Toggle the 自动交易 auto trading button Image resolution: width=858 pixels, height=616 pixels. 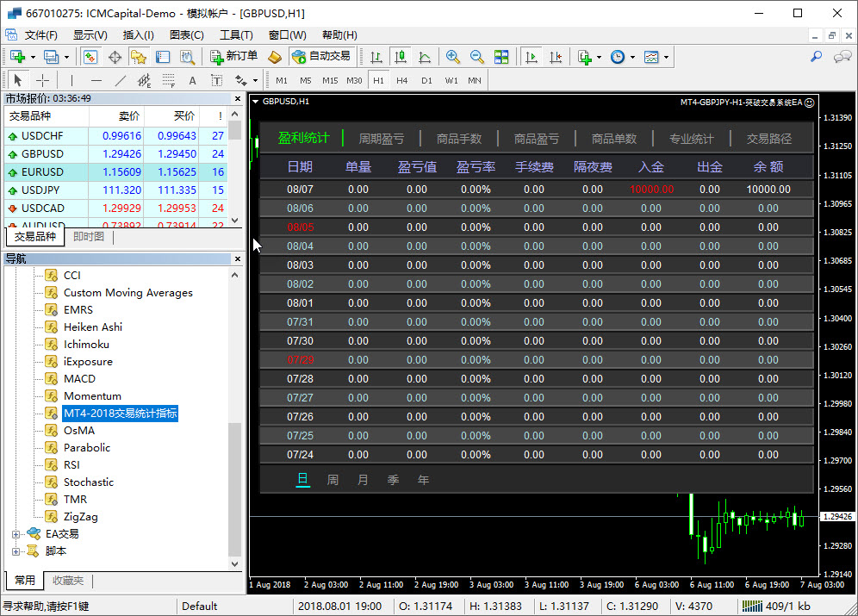click(322, 56)
